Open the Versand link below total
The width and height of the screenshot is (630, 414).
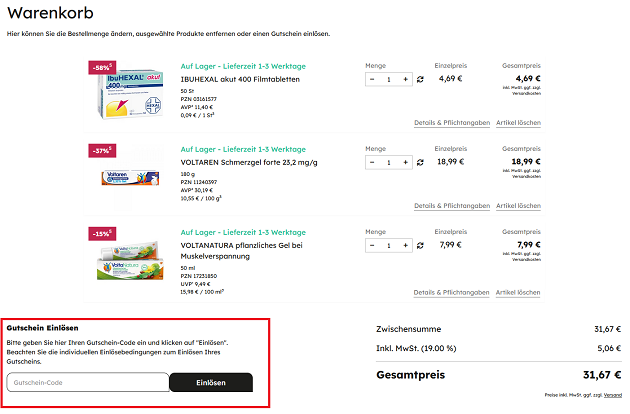(x=612, y=395)
